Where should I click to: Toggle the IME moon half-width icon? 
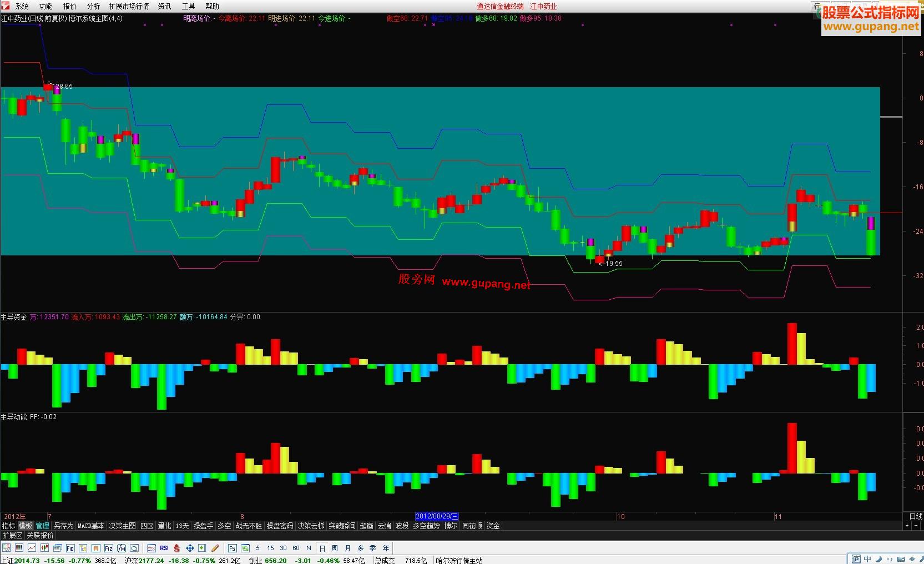pyautogui.click(x=878, y=558)
